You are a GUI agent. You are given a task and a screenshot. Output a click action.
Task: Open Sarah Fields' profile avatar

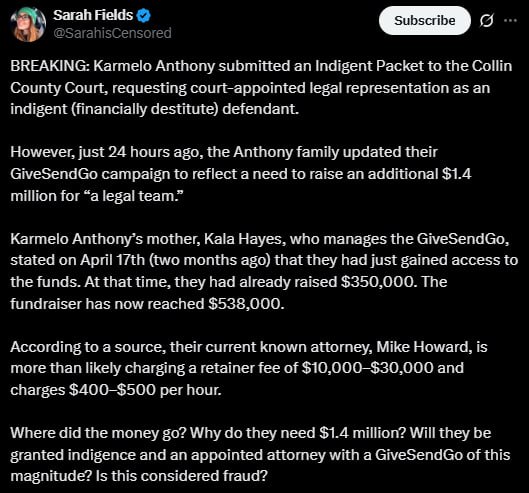tap(28, 24)
